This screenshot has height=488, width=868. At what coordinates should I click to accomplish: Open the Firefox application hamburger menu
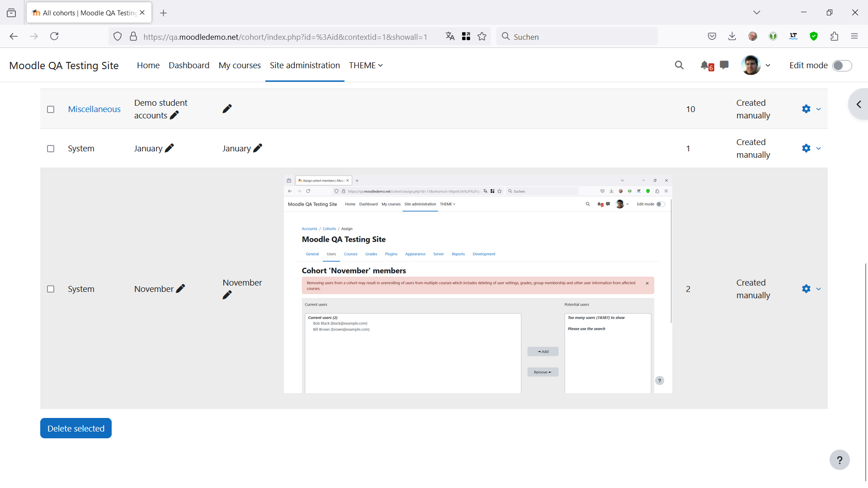click(854, 37)
